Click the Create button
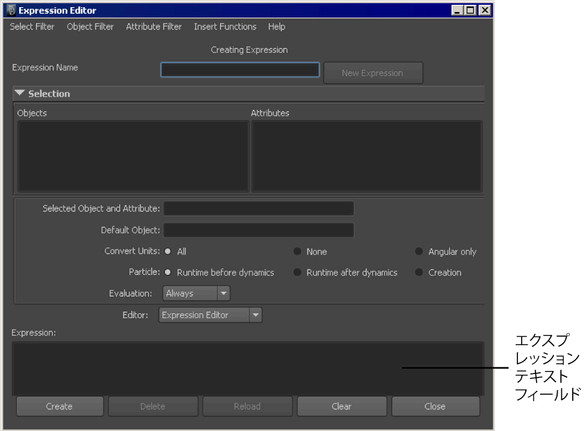584x431 pixels. (60, 406)
